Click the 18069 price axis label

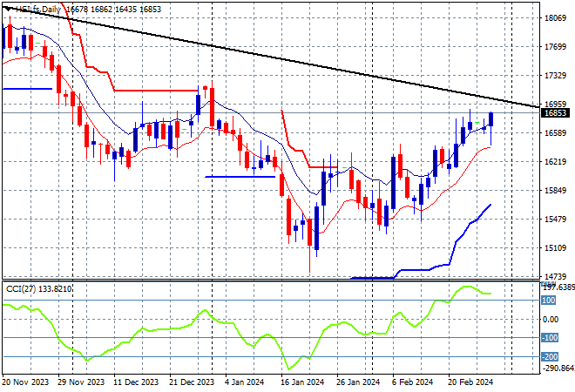[x=556, y=18]
